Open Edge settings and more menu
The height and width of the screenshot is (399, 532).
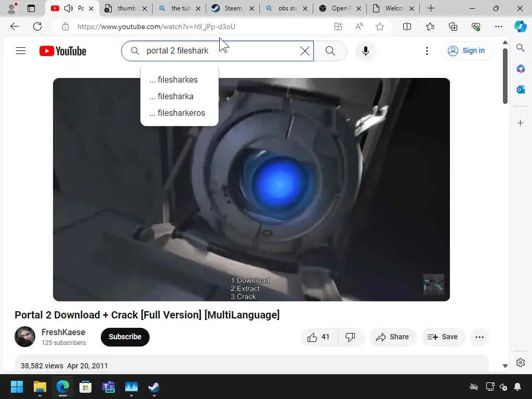click(x=498, y=26)
